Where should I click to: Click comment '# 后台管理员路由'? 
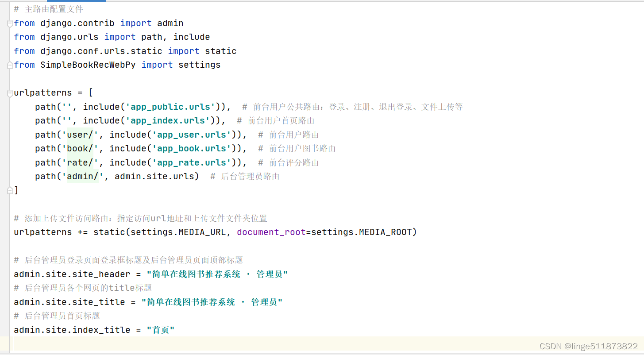coord(245,176)
